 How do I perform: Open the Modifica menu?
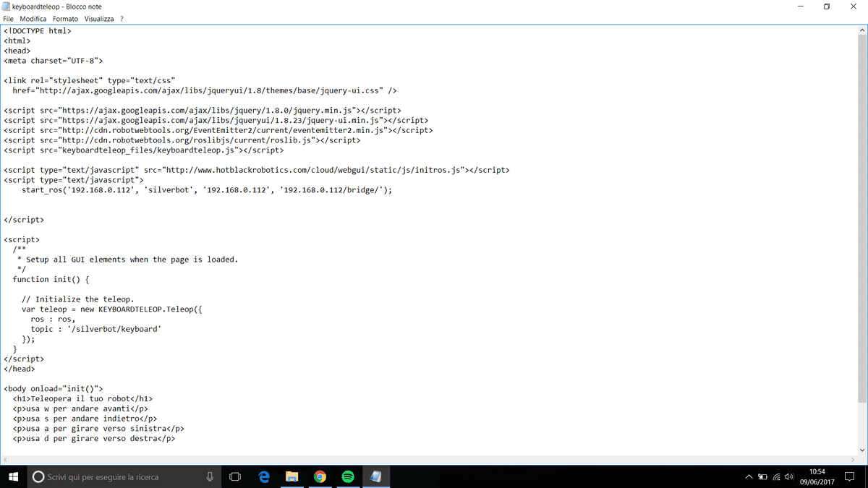[x=33, y=19]
